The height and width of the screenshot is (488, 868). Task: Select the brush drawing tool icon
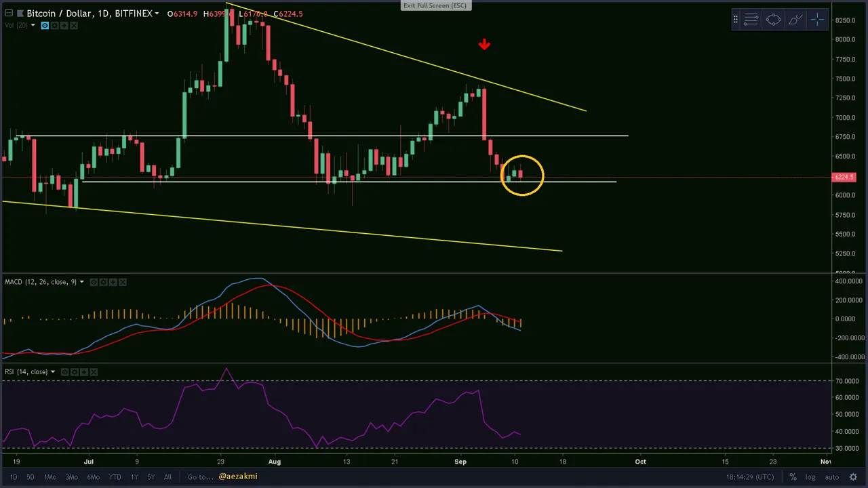click(795, 20)
